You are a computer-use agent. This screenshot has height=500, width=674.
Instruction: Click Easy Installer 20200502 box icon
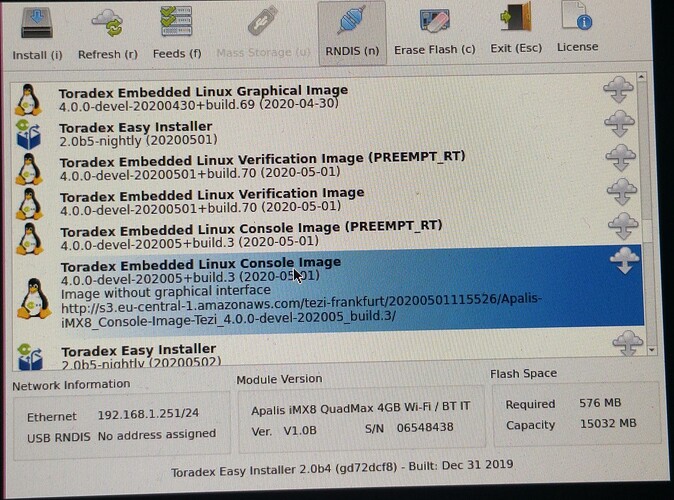click(31, 356)
